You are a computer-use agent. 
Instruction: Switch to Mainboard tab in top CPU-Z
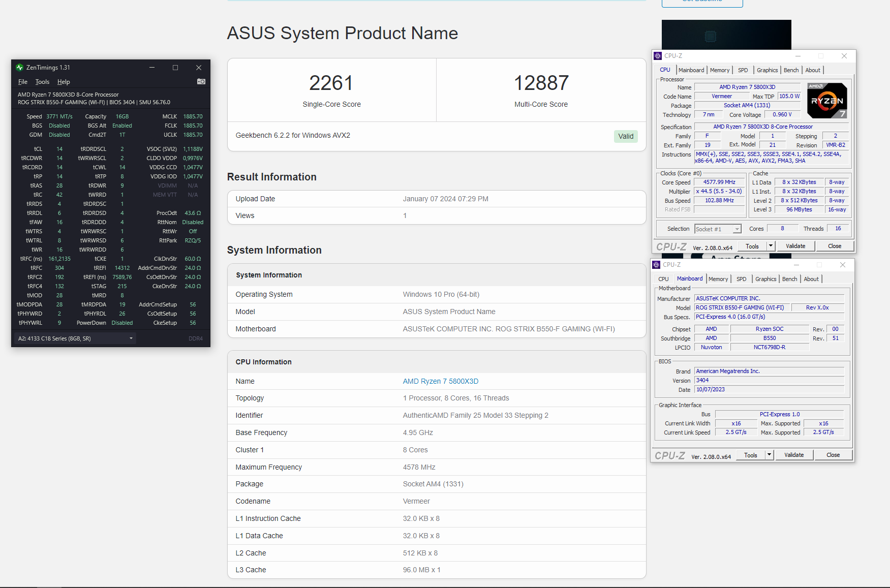click(691, 70)
